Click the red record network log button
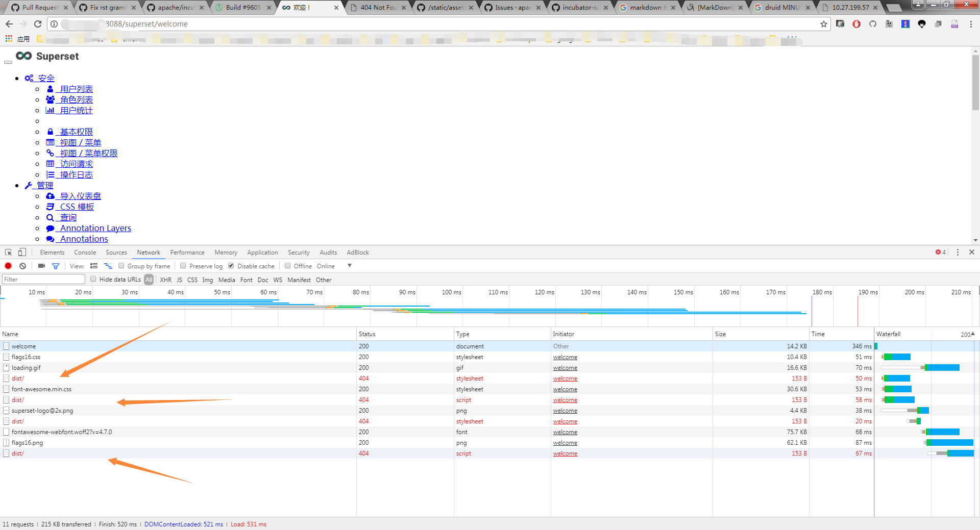The width and height of the screenshot is (980, 530). click(x=8, y=266)
